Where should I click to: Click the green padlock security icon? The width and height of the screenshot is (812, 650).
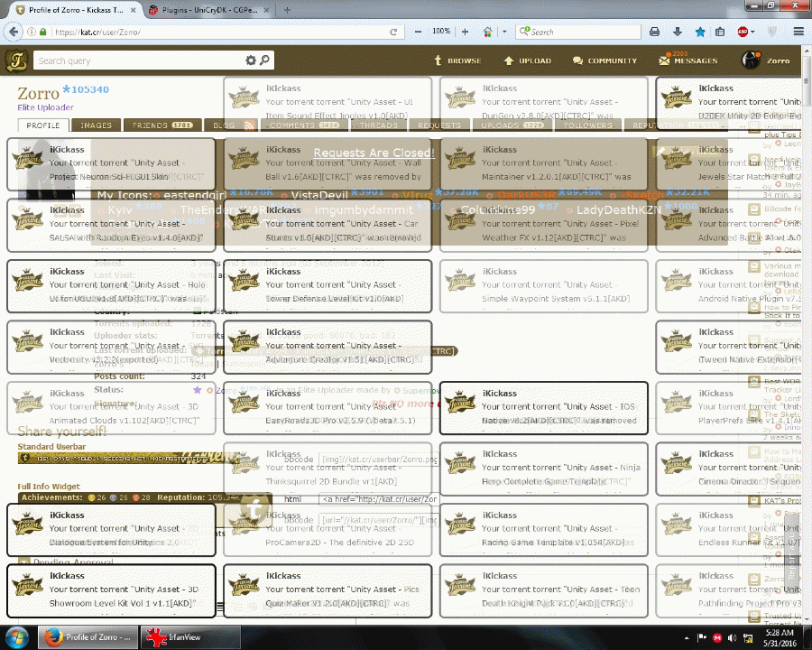point(43,32)
